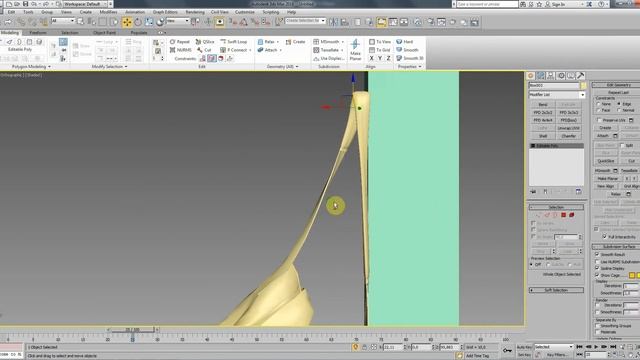The width and height of the screenshot is (640, 360).
Task: Click the first Show Cage color swatch
Action: pos(631,276)
